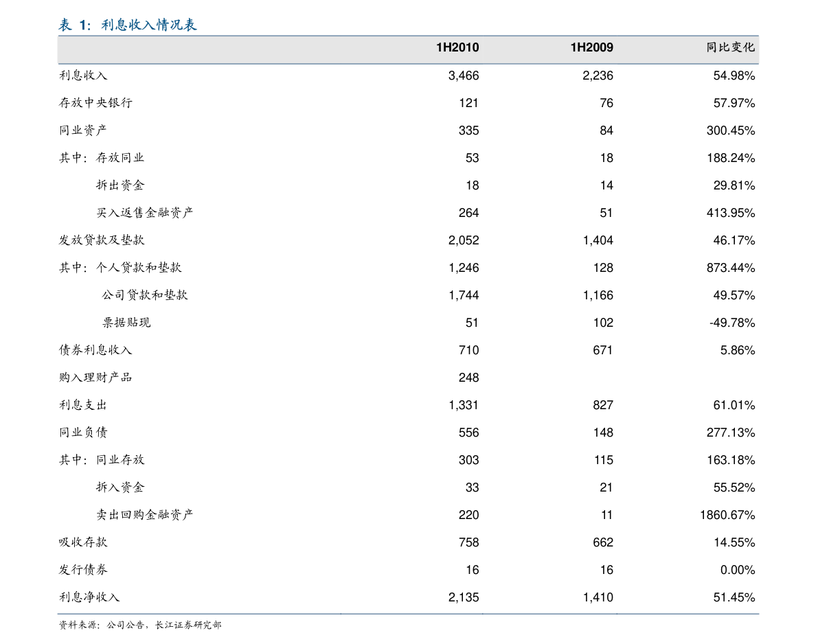Click the 买入返售金融资产 row label

tap(144, 212)
